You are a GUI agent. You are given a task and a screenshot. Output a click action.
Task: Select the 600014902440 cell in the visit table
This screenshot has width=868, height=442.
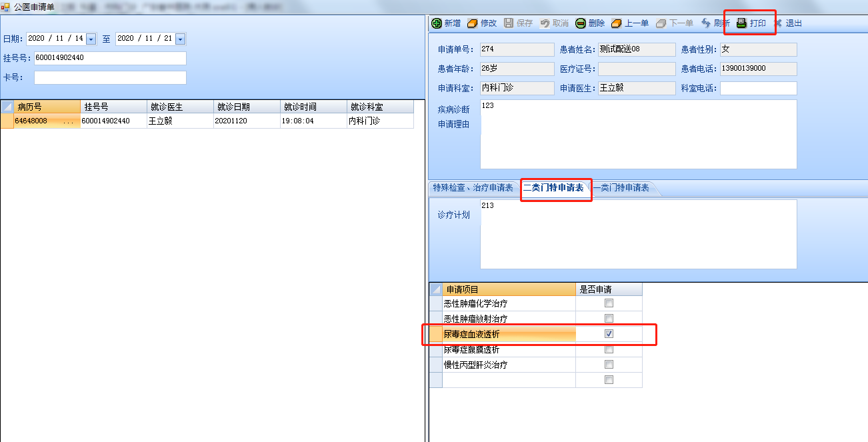pos(113,121)
